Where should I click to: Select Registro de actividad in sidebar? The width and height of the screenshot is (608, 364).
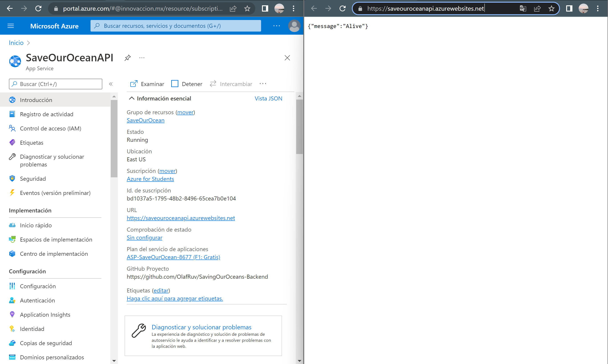[47, 114]
